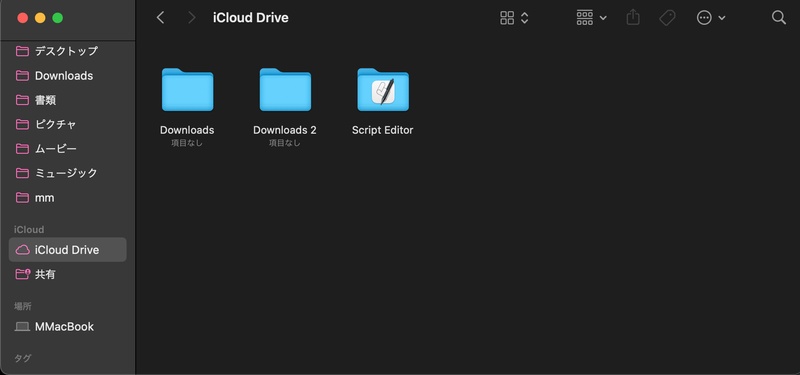Image resolution: width=800 pixels, height=375 pixels.
Task: Go back with the left chevron button
Action: coord(160,18)
